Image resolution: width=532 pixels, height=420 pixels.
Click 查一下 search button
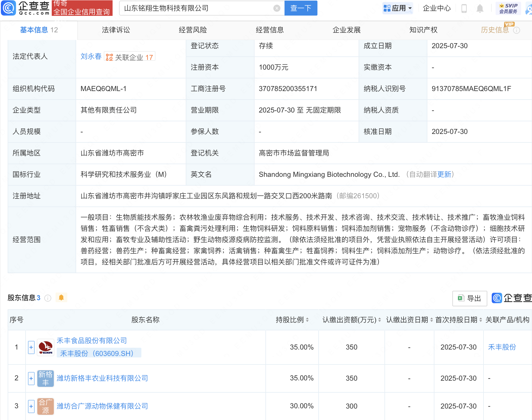(301, 8)
